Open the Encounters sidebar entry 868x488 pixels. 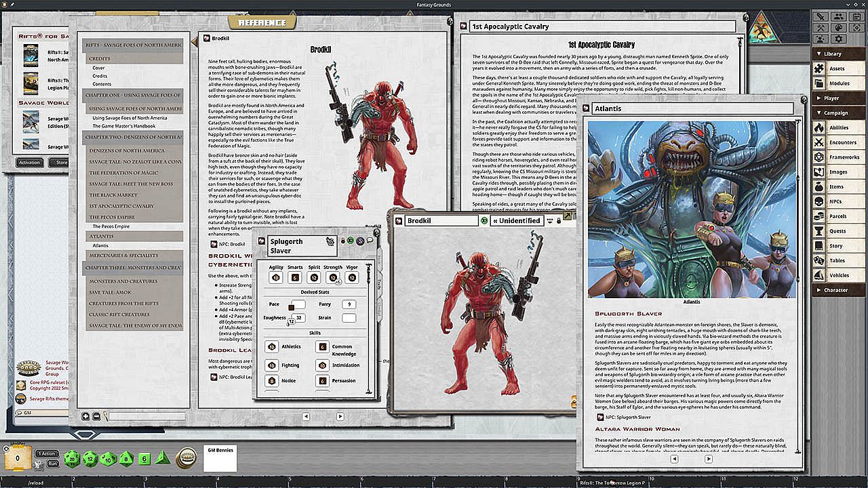[843, 142]
